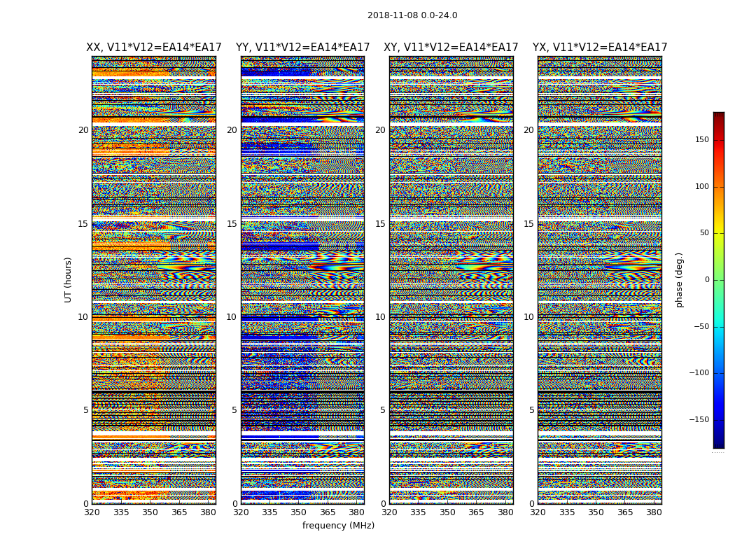Click the −150 tick label on colorbar
Viewport: 735px width, 560px height.
click(699, 419)
